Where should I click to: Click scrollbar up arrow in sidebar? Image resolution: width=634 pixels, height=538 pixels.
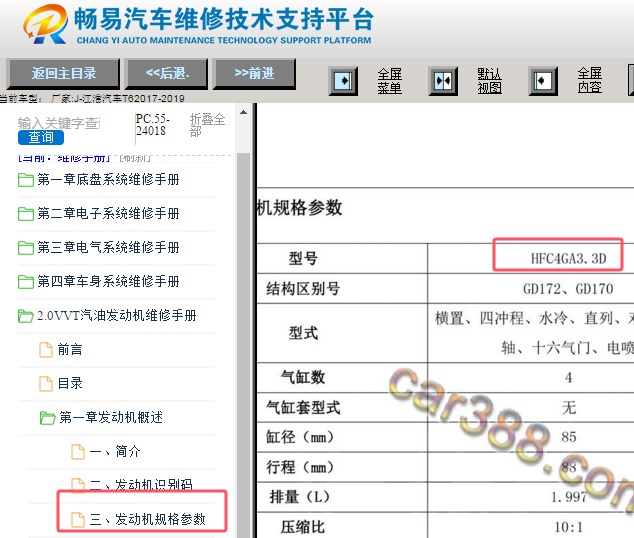coord(243,112)
